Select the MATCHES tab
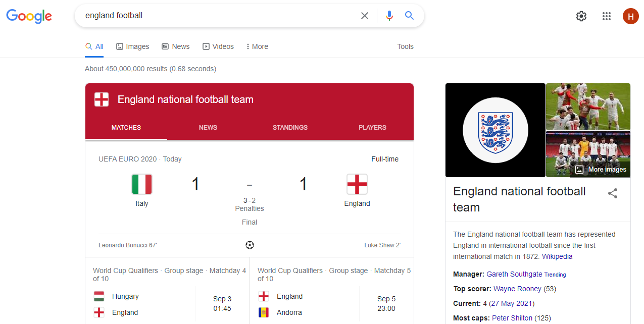The width and height of the screenshot is (644, 324). (126, 128)
